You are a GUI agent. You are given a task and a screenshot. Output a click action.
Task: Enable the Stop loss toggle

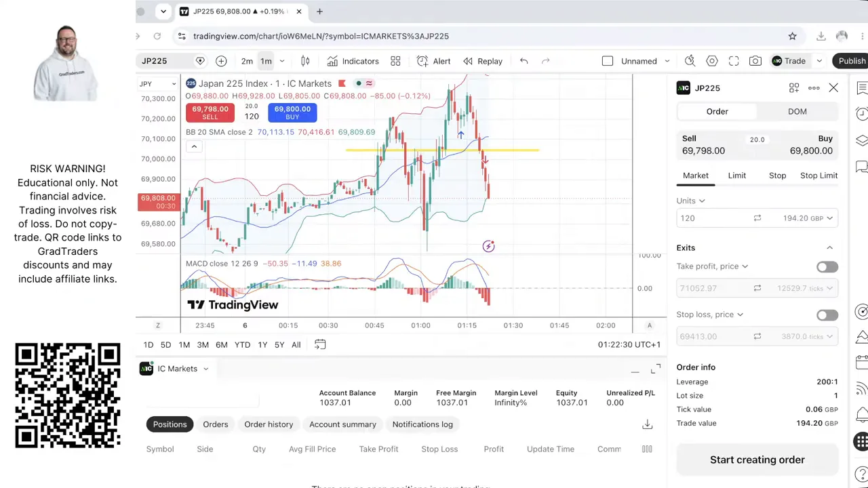[x=827, y=315]
